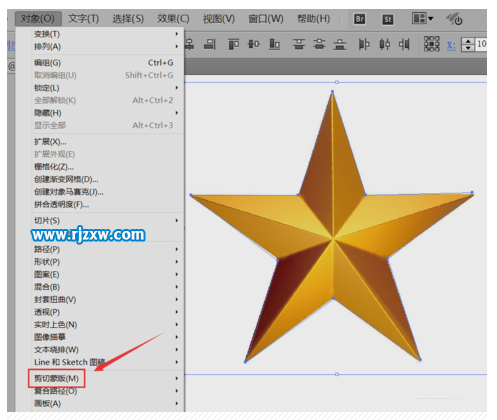The image size is (497, 420).
Task: Click vertical align center icon
Action: (x=254, y=44)
